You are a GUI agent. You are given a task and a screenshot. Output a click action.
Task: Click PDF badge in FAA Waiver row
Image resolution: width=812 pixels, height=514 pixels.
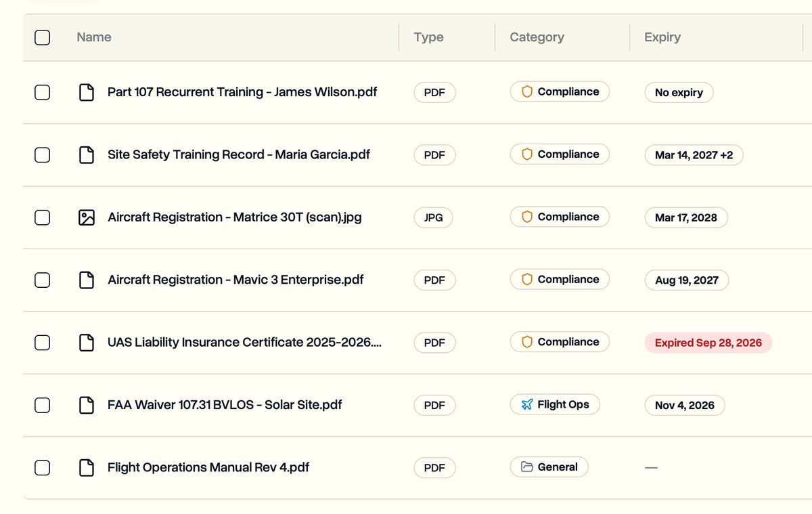click(x=434, y=405)
